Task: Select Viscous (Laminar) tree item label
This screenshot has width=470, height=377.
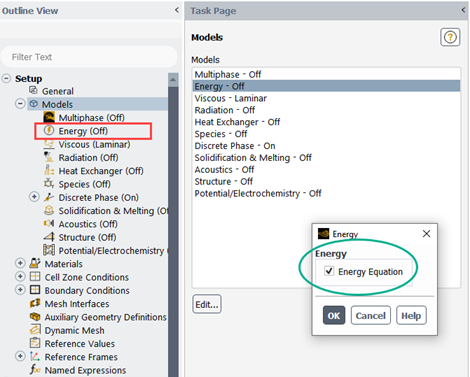Action: (94, 144)
